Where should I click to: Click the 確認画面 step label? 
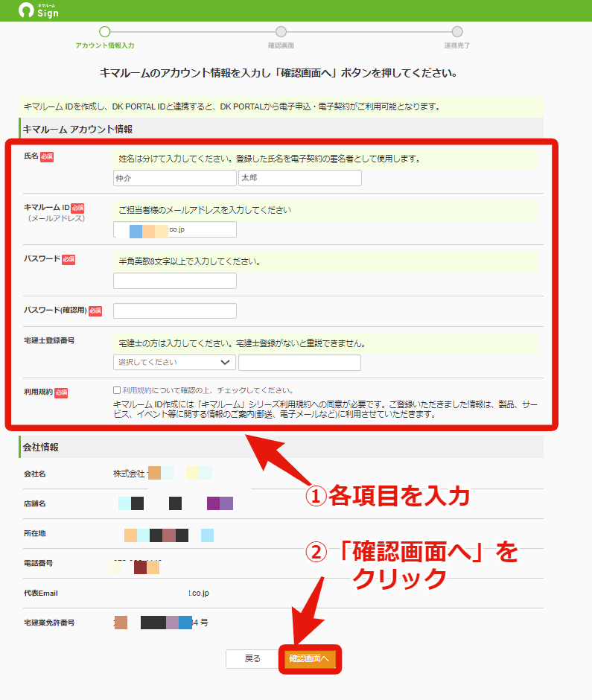coord(281,45)
